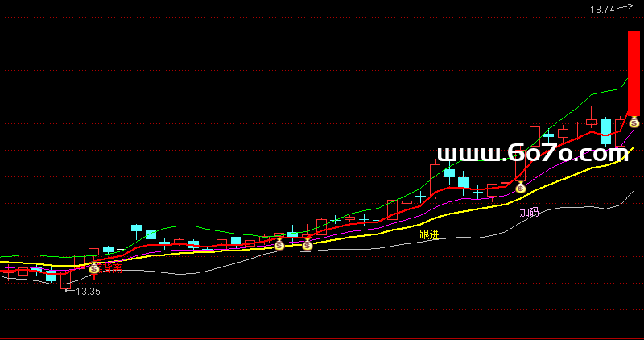Click the pink 加码 signal label
This screenshot has width=644, height=340.
point(530,212)
